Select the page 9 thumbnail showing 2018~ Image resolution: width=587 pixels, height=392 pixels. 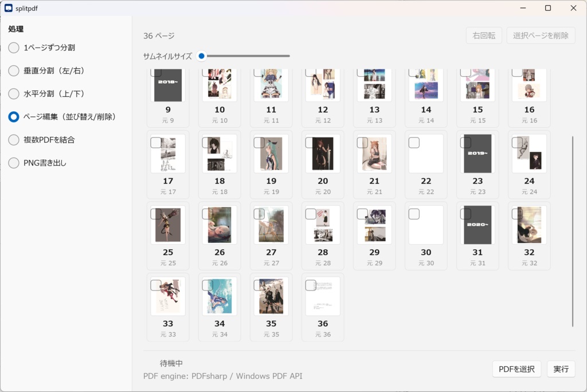[x=168, y=85]
